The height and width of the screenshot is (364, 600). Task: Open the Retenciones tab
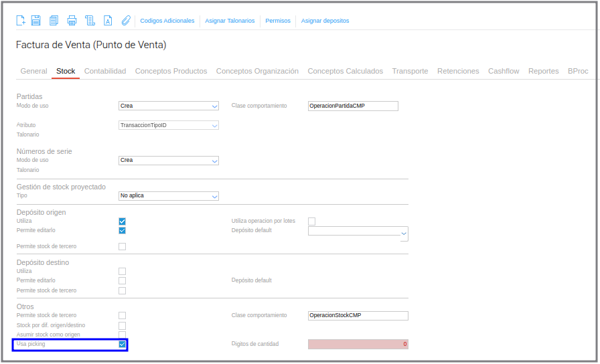[458, 71]
